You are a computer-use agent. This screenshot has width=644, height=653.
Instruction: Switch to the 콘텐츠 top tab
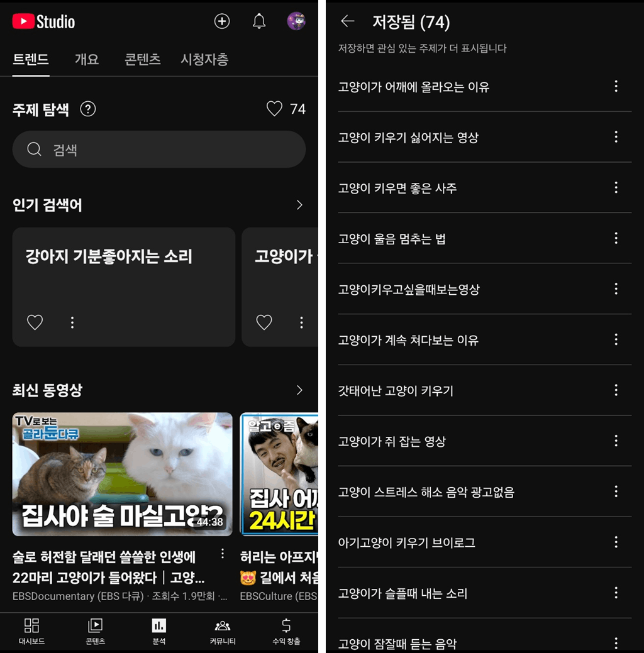coord(143,59)
